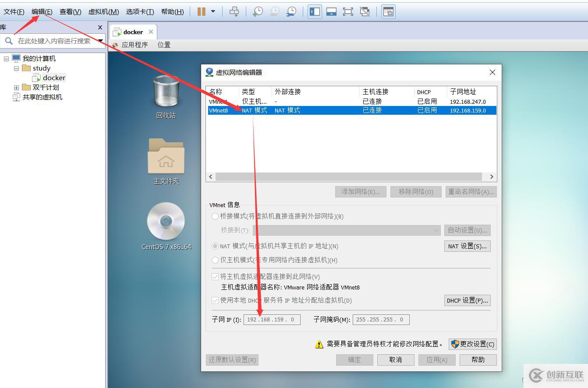Click the grayed-out revert snapshot clock icon
588x388 pixels.
click(x=274, y=12)
